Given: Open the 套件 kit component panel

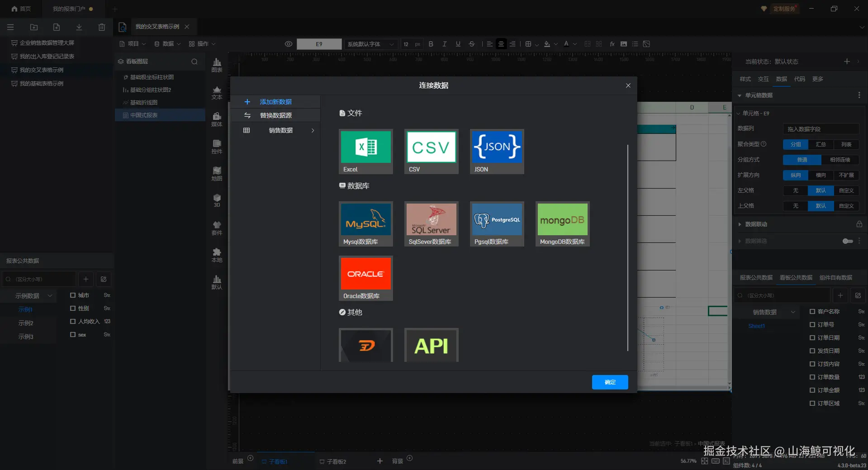Looking at the screenshot, I should 217,228.
